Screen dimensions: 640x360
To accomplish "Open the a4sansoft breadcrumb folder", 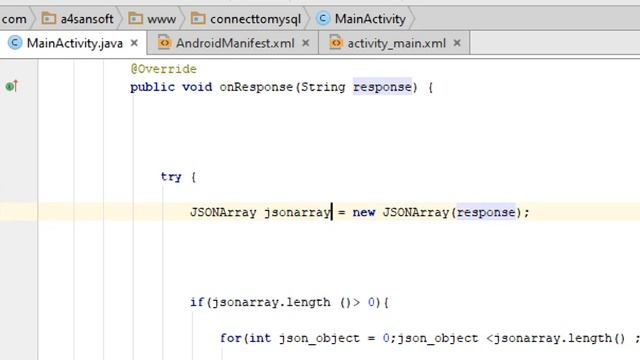I will click(x=78, y=19).
